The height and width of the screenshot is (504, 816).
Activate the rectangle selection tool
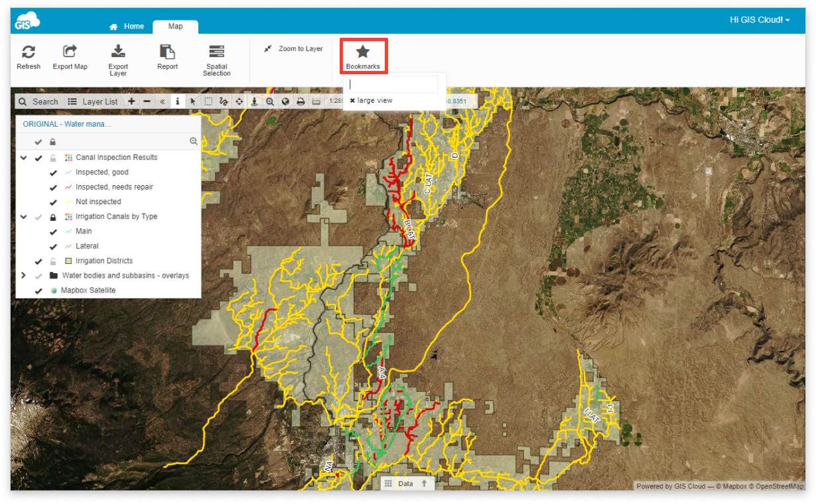click(x=208, y=101)
